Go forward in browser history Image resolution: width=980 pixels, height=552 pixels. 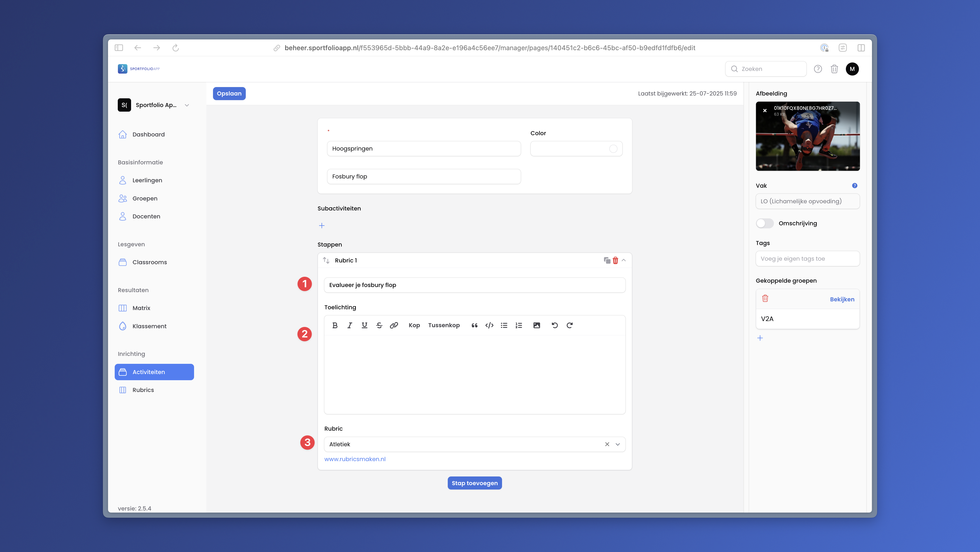coord(156,48)
